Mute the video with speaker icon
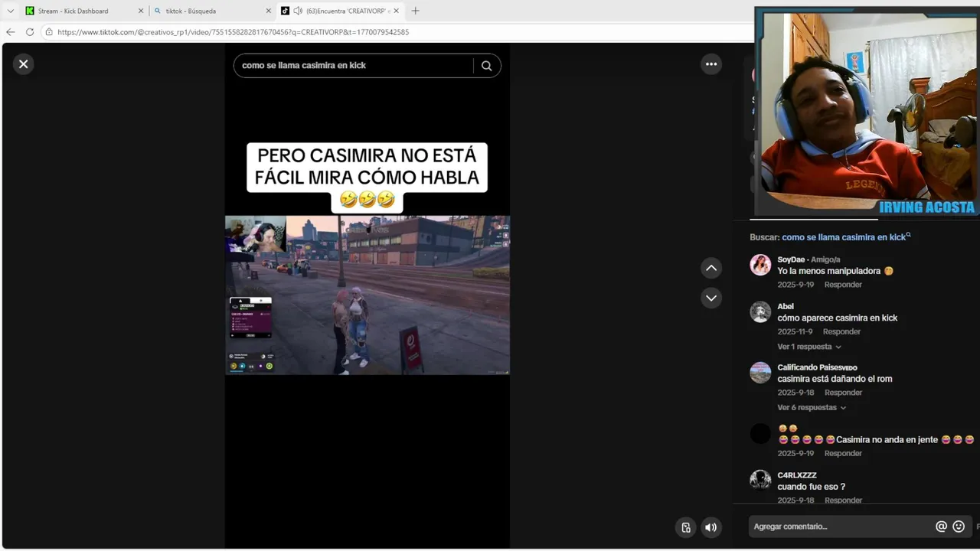 [711, 527]
